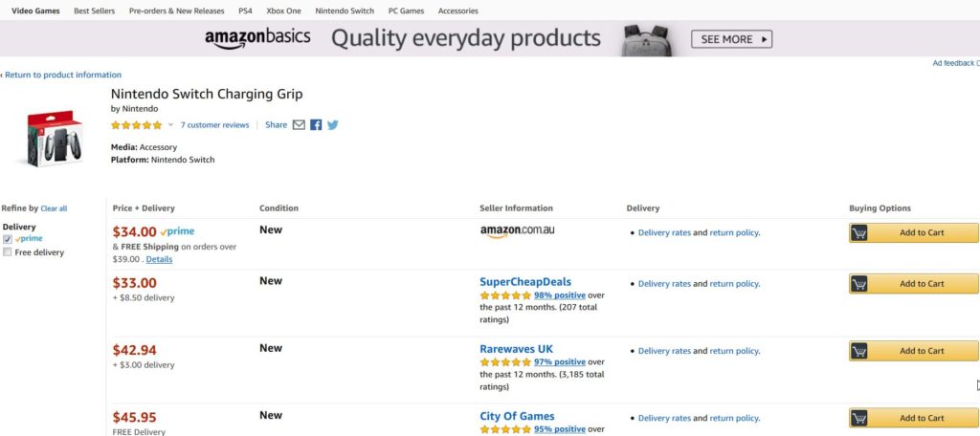Click Return to product information link
This screenshot has width=980, height=436.
(62, 75)
